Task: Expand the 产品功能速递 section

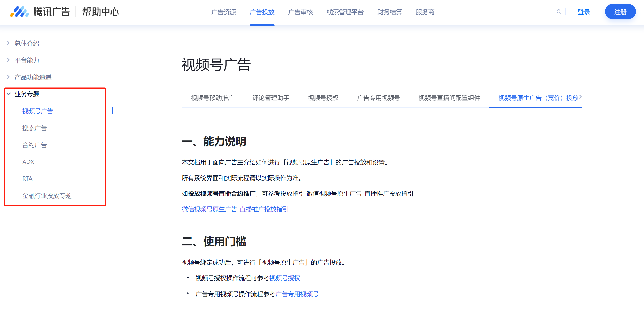Action: point(33,77)
